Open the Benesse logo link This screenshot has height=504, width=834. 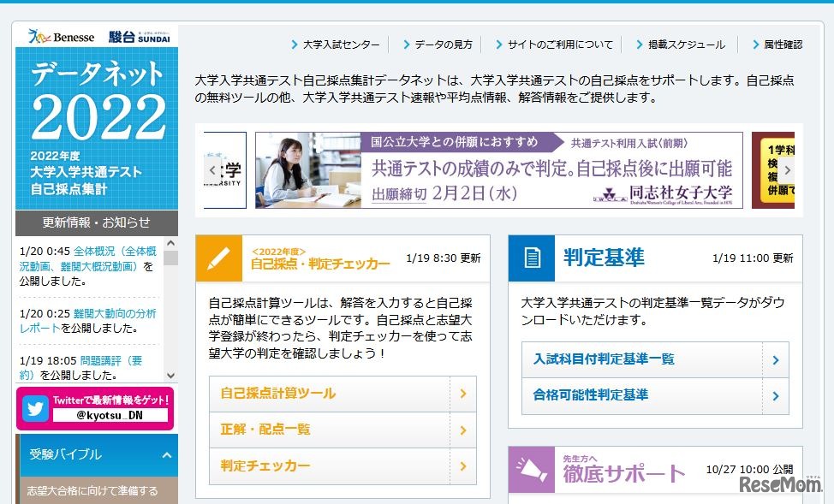tap(61, 37)
